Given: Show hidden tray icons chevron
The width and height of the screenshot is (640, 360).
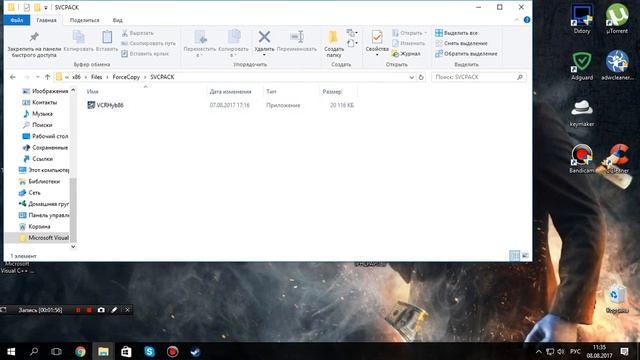Looking at the screenshot, I should 538,351.
